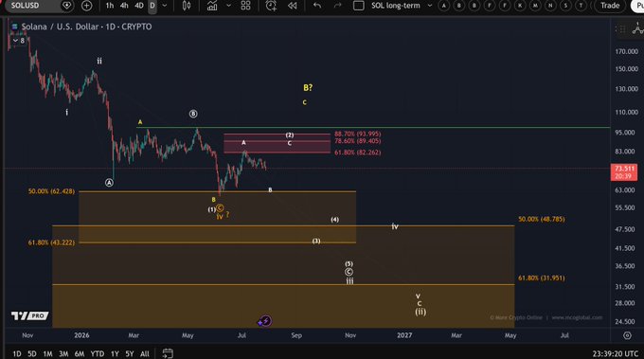Screen dimensions: 644x359
Task: Select the circled B wave label
Action: (x=193, y=114)
